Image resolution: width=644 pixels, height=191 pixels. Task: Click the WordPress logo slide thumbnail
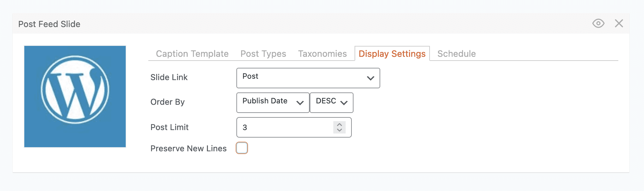75,97
